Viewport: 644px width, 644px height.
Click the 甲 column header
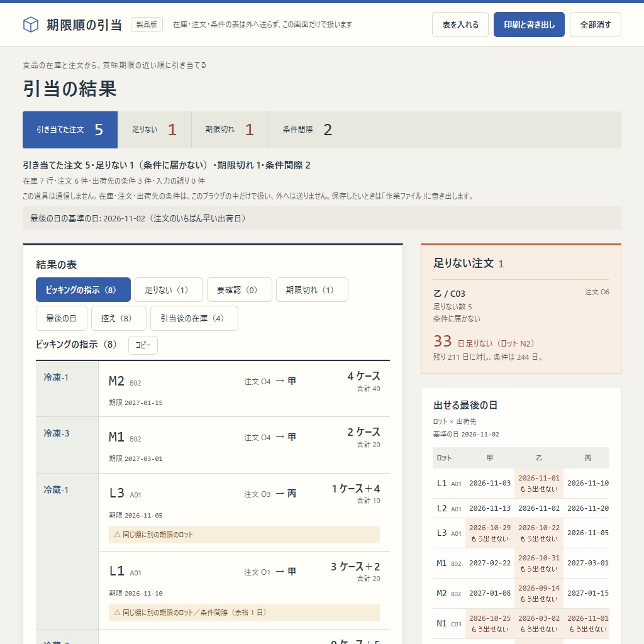point(489,458)
